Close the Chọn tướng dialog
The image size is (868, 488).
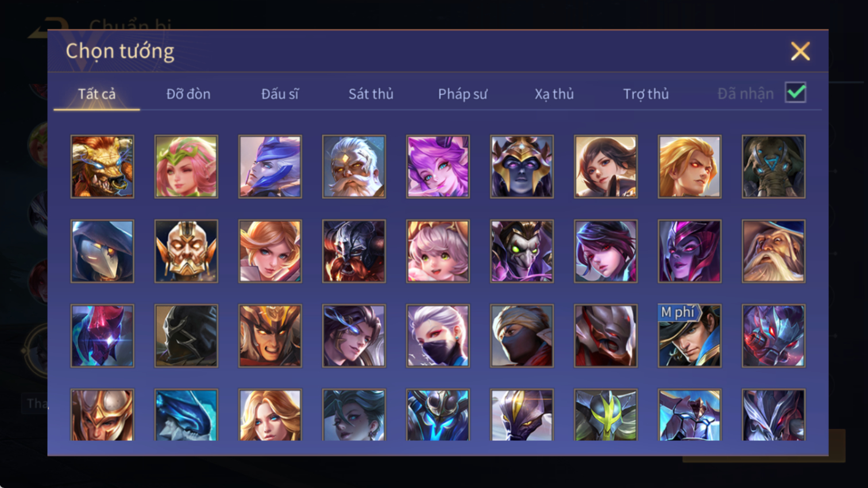point(800,51)
